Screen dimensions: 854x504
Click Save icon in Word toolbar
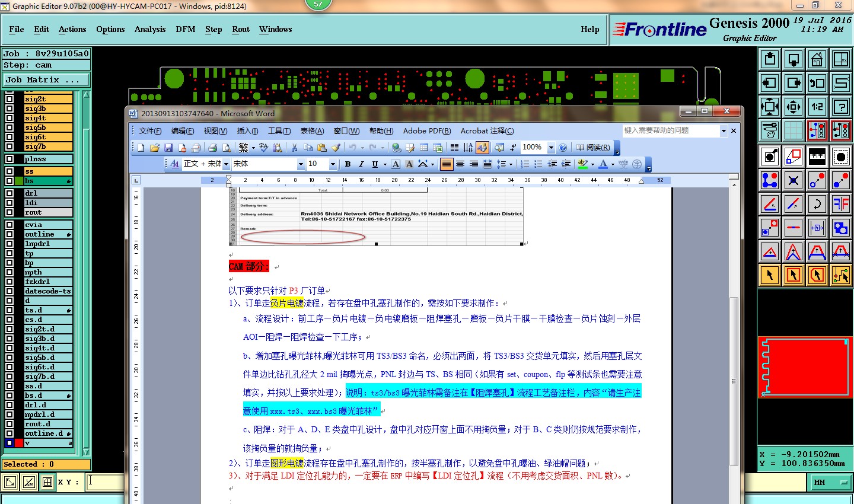[168, 148]
